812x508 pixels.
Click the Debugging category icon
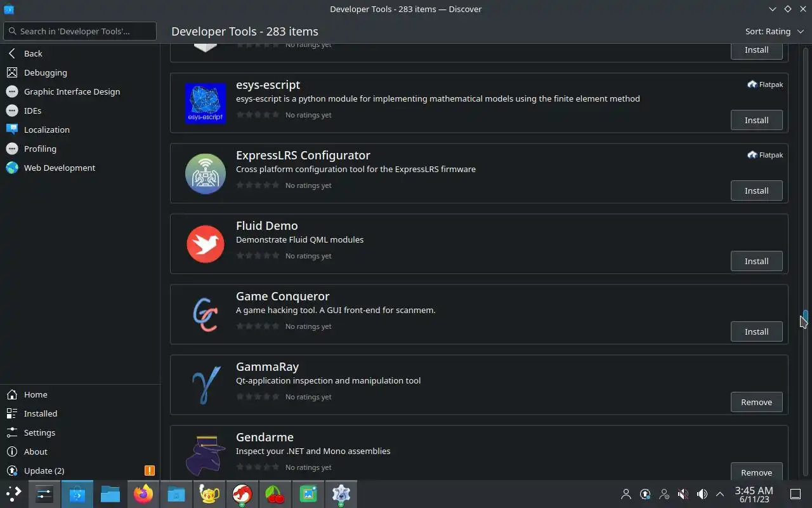pyautogui.click(x=12, y=72)
